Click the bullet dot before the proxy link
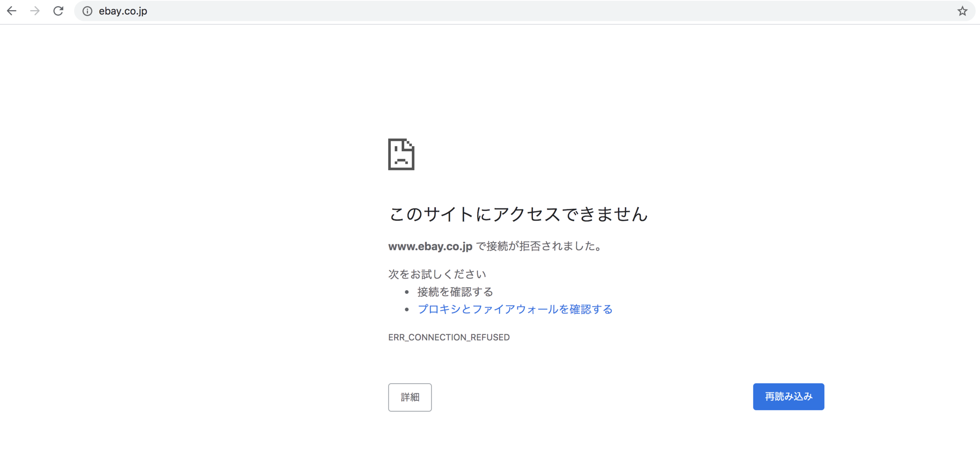The image size is (980, 472). [407, 310]
